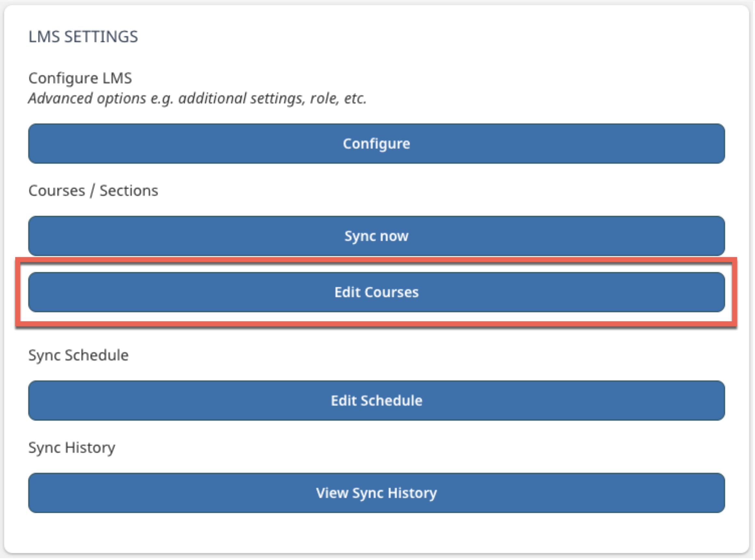Click the highlighted Edit Courses button

tap(376, 292)
